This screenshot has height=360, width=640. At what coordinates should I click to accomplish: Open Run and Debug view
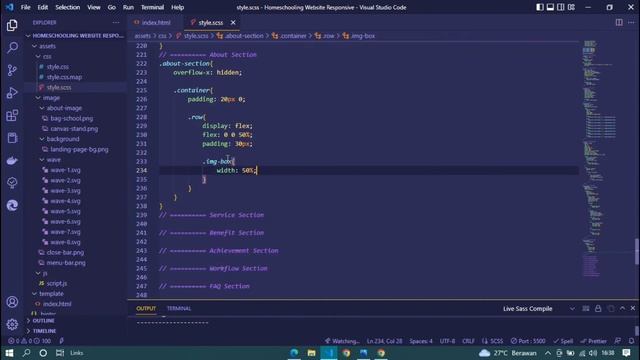[12, 93]
